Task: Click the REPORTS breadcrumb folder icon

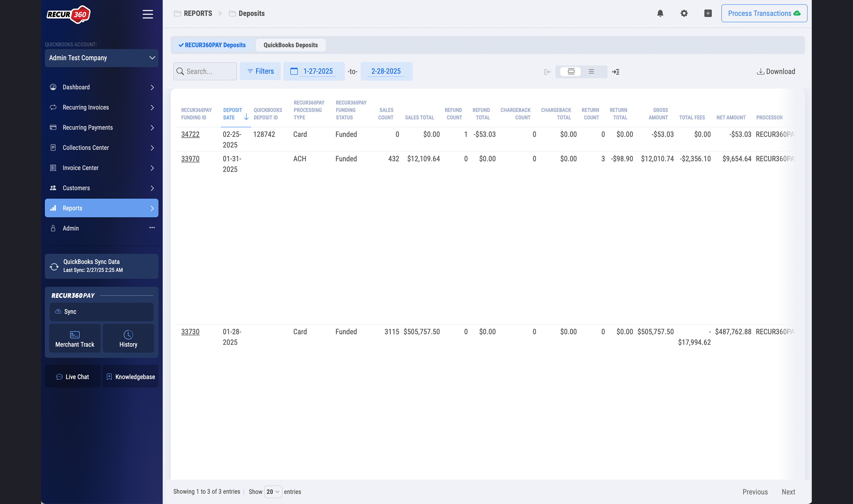Action: tap(177, 13)
